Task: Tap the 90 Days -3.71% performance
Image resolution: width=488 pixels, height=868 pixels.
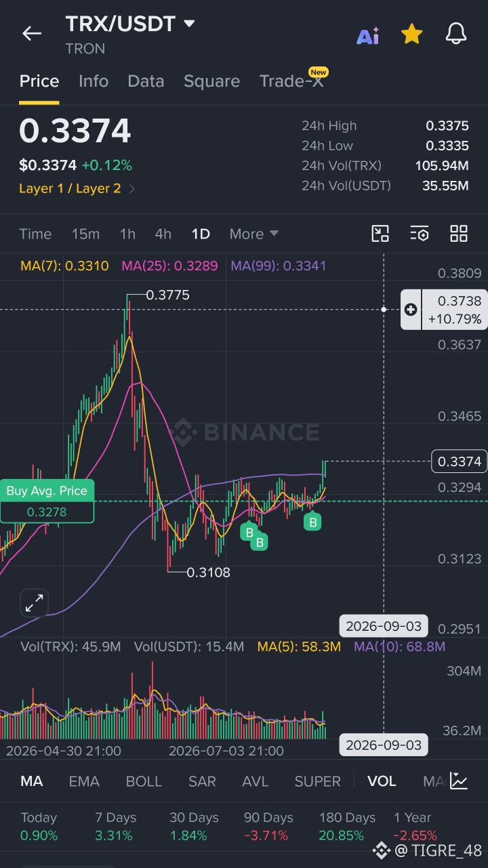Action: coord(268,827)
